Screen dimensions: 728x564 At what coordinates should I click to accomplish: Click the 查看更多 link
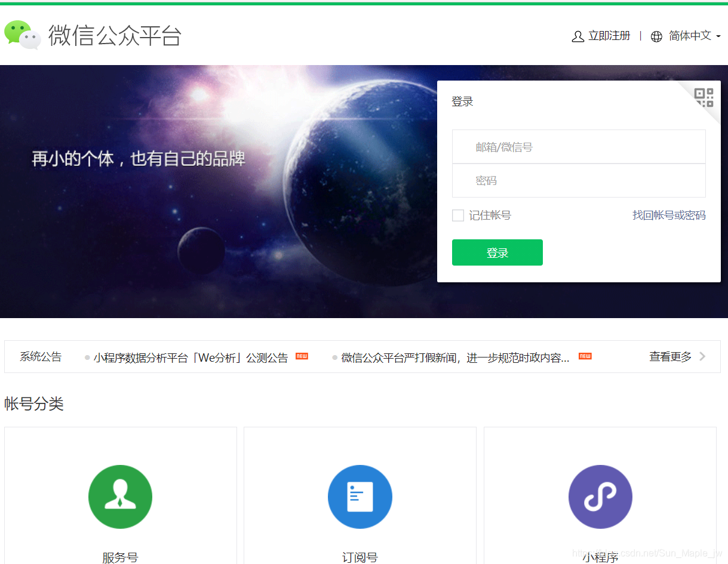pos(670,357)
